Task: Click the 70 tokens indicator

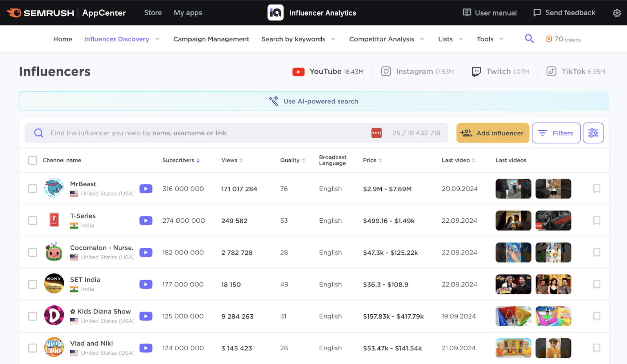Action: click(563, 39)
